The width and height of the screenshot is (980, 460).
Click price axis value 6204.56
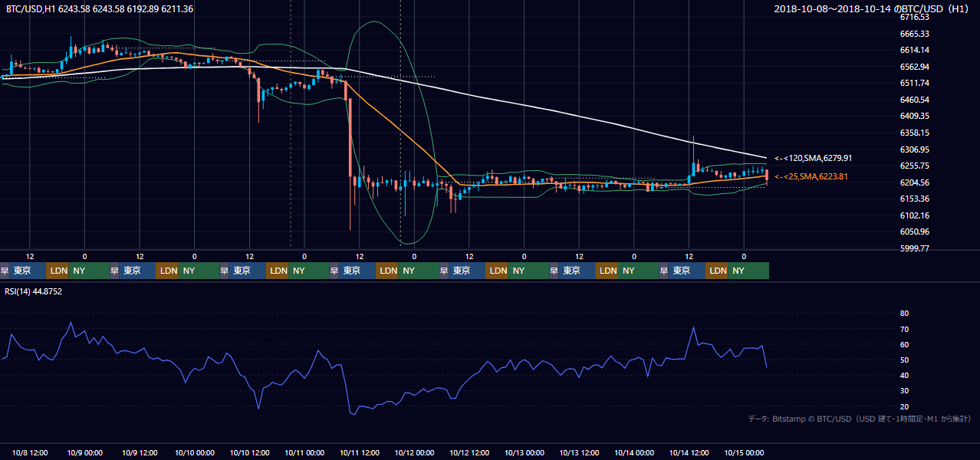click(915, 182)
